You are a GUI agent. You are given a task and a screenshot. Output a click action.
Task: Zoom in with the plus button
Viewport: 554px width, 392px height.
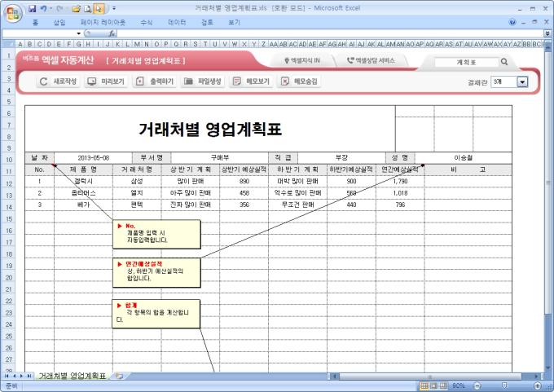[538, 385]
